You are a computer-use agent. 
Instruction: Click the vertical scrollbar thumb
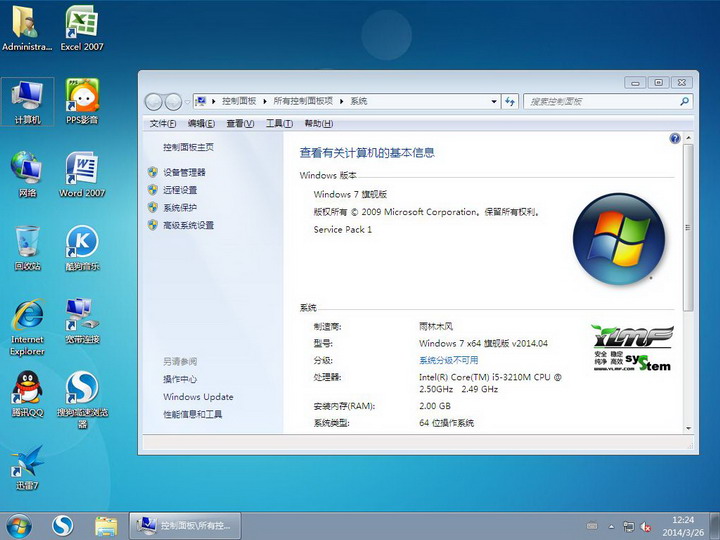688,227
